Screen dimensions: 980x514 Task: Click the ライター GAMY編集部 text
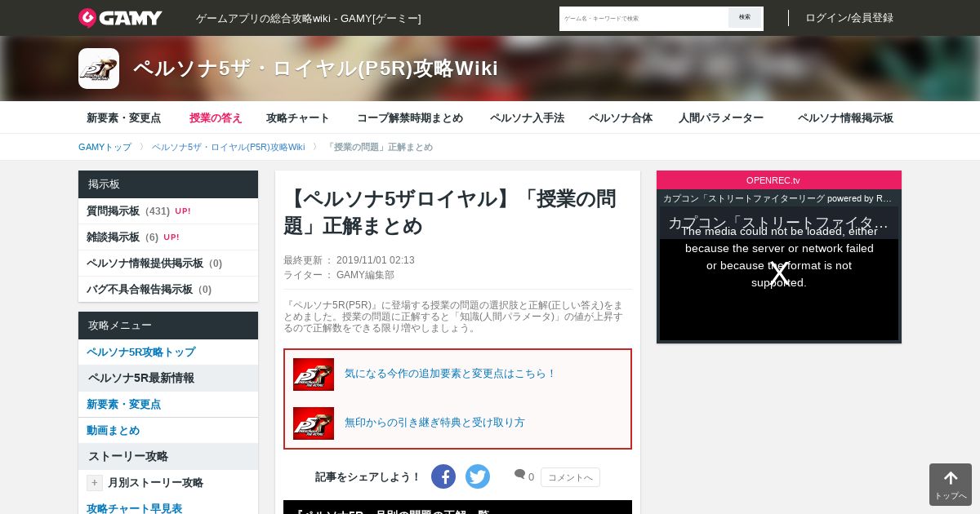[x=339, y=275]
